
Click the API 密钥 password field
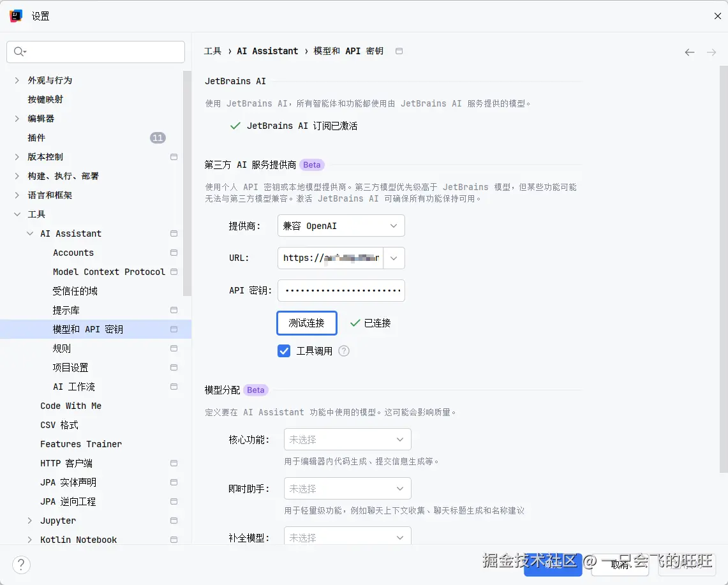(341, 291)
